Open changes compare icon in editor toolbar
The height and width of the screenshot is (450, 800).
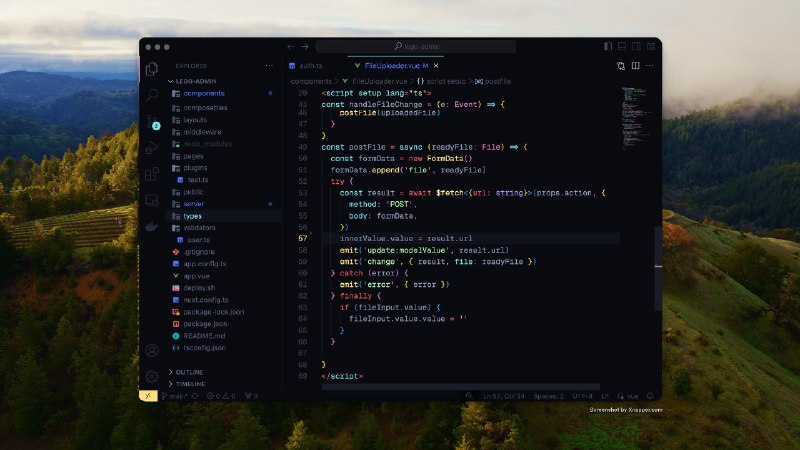point(621,66)
